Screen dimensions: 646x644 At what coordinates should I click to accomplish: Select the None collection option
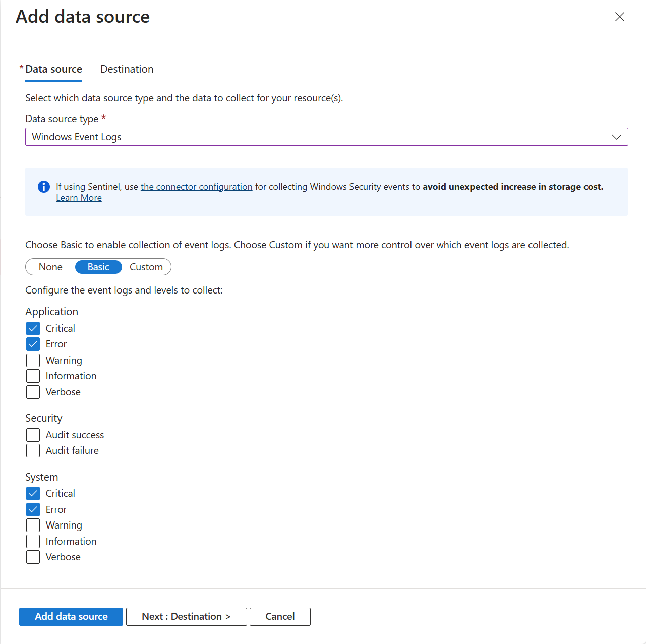click(50, 267)
